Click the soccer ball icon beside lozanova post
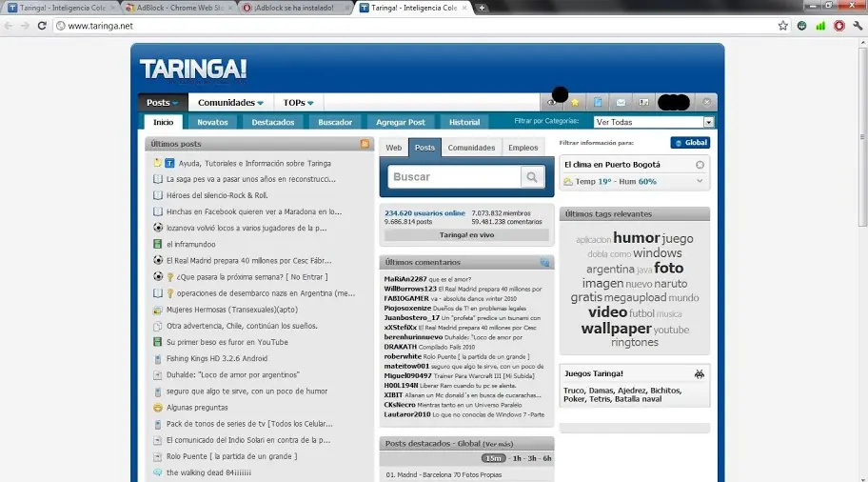Viewport: 868px width, 482px height. tap(158, 228)
